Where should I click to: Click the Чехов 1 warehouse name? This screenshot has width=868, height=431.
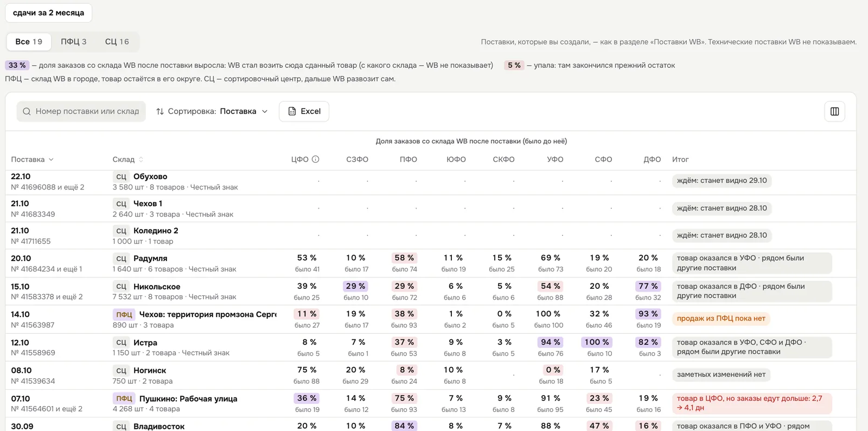[x=148, y=204]
